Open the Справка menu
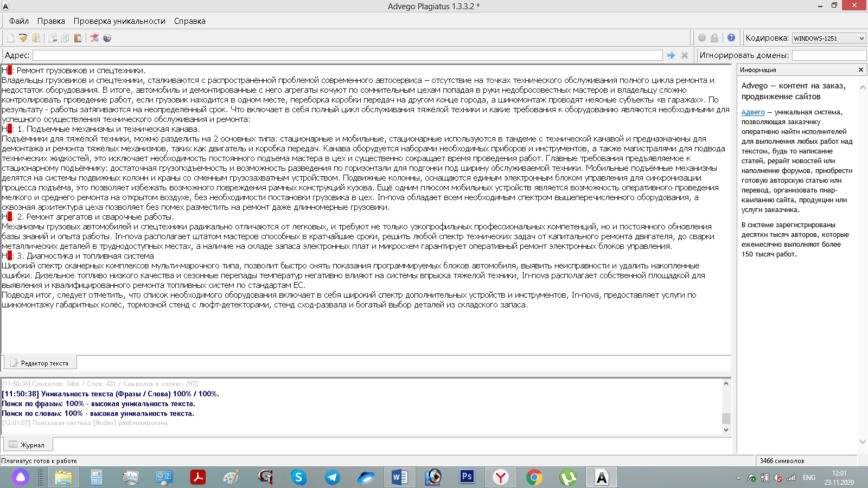The image size is (868, 488). pos(190,21)
